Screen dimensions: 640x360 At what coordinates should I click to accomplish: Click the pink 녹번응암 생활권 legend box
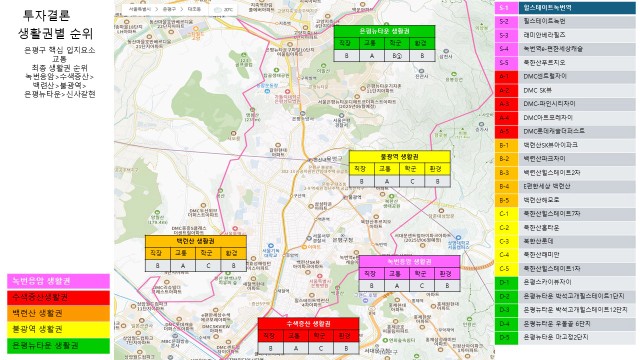(58, 281)
